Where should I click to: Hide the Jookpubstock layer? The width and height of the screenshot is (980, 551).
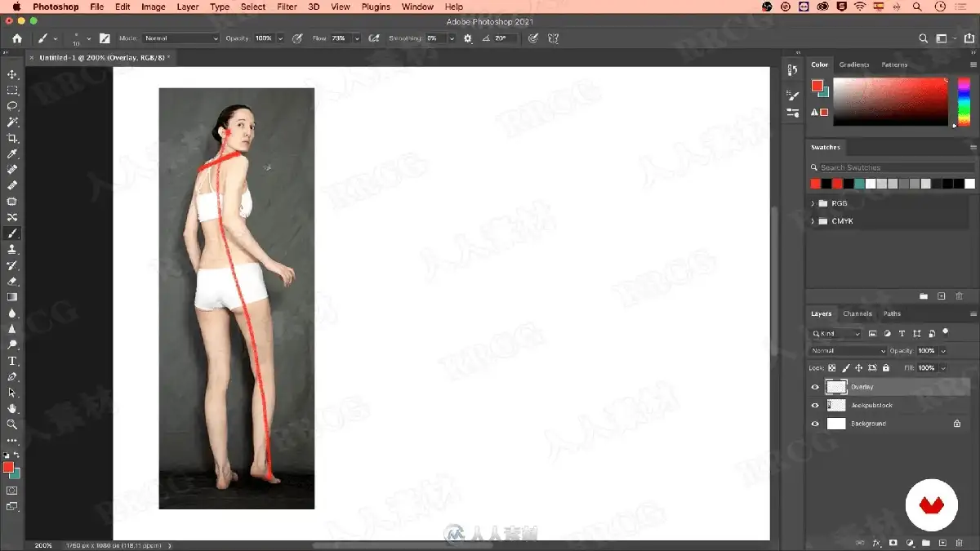coord(814,405)
